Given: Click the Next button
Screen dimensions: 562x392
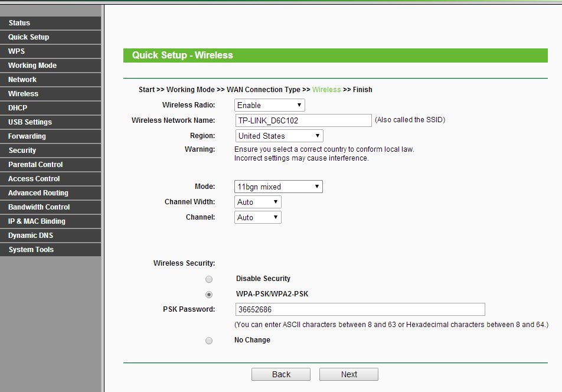Looking at the screenshot, I should click(348, 374).
